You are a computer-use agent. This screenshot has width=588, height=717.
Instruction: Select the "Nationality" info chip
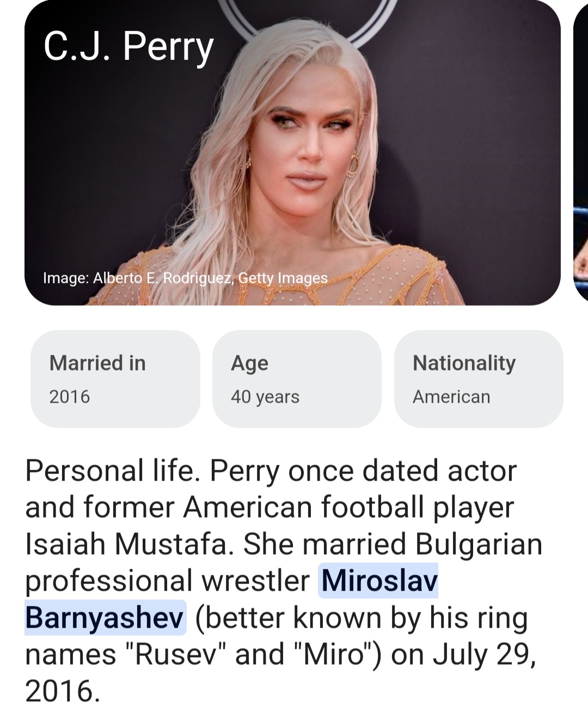479,379
